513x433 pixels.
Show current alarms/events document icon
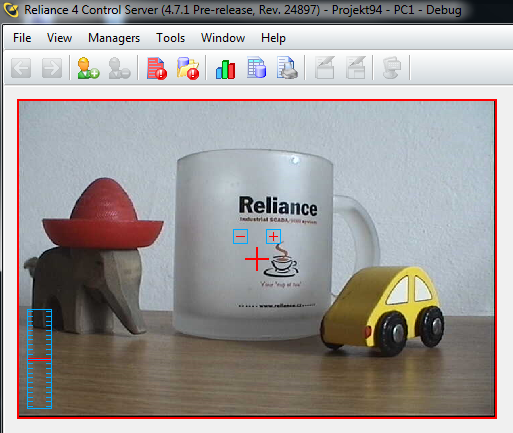(x=157, y=68)
